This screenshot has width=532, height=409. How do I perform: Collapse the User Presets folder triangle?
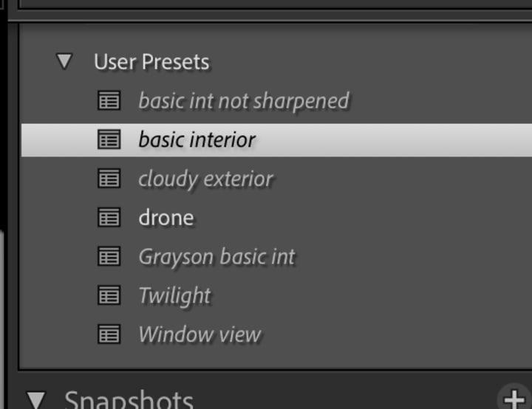pyautogui.click(x=65, y=61)
